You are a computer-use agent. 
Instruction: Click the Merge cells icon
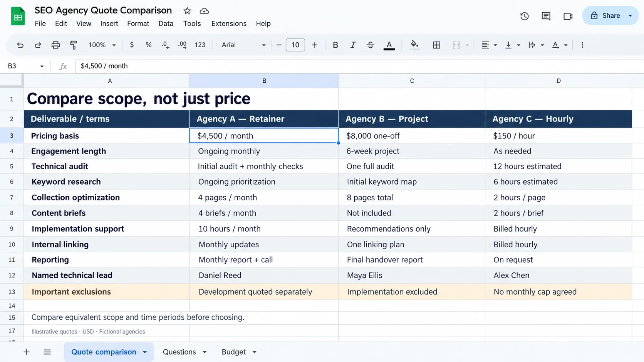[456, 45]
